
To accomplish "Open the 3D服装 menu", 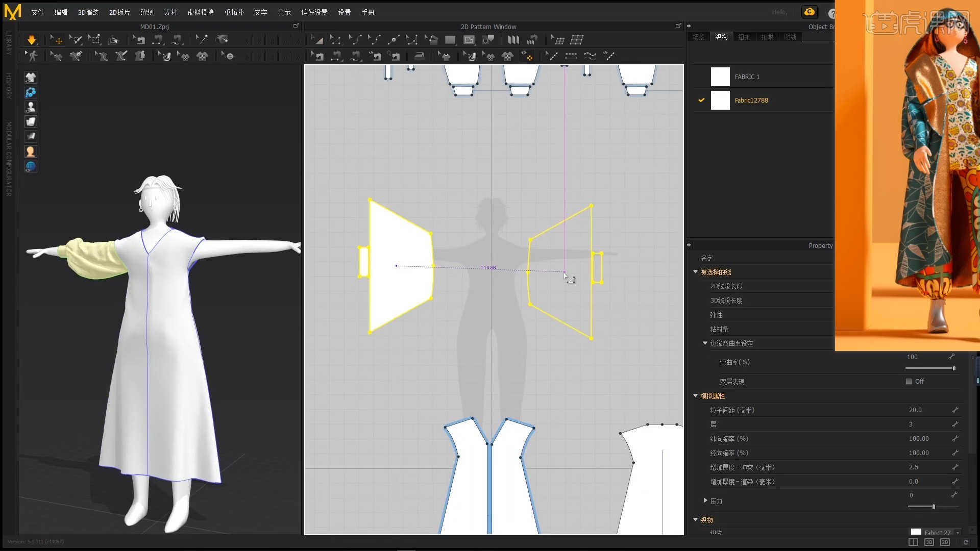I will (88, 12).
